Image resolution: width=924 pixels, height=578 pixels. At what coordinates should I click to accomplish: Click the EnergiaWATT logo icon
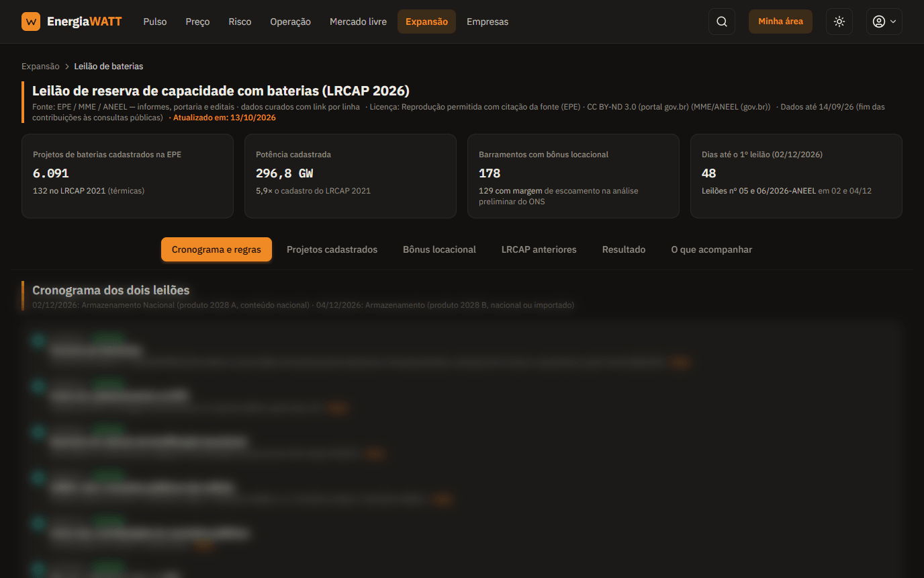[31, 22]
